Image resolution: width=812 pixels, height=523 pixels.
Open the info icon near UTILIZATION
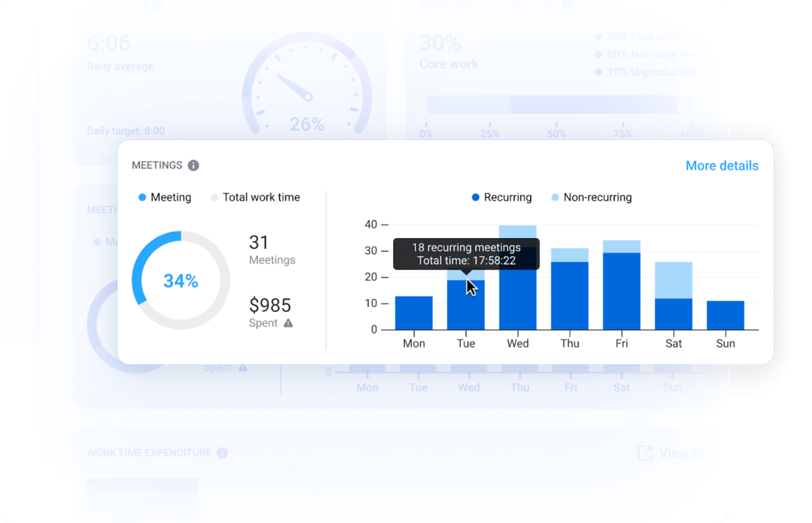click(x=157, y=5)
